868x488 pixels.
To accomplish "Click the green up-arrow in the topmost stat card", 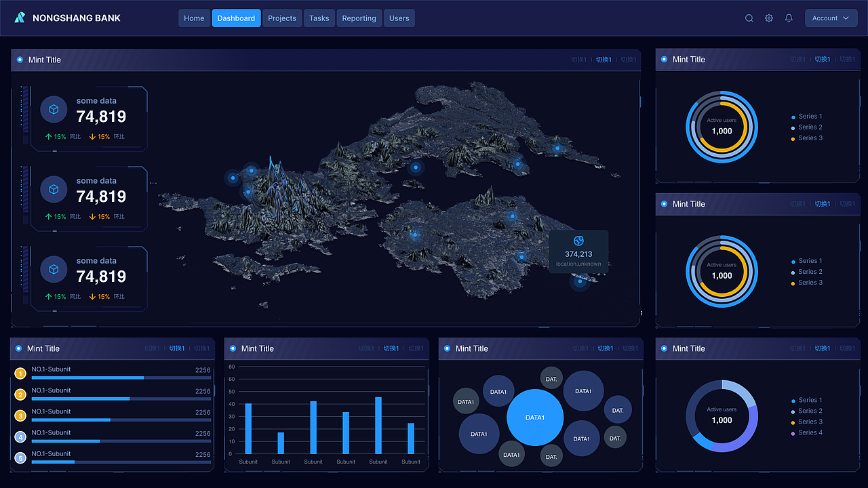I will click(x=49, y=137).
